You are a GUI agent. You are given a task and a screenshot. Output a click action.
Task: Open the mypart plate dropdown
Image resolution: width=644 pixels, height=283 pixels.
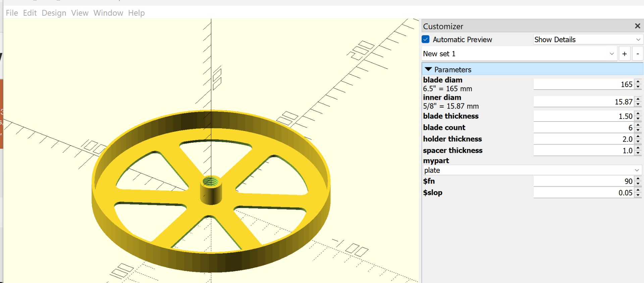[532, 170]
